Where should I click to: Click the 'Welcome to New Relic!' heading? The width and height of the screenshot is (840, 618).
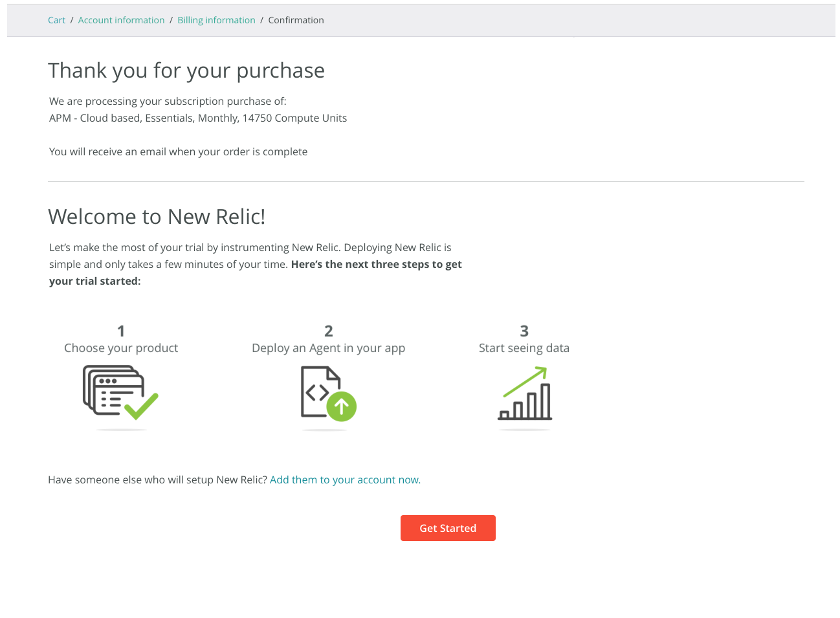point(157,217)
